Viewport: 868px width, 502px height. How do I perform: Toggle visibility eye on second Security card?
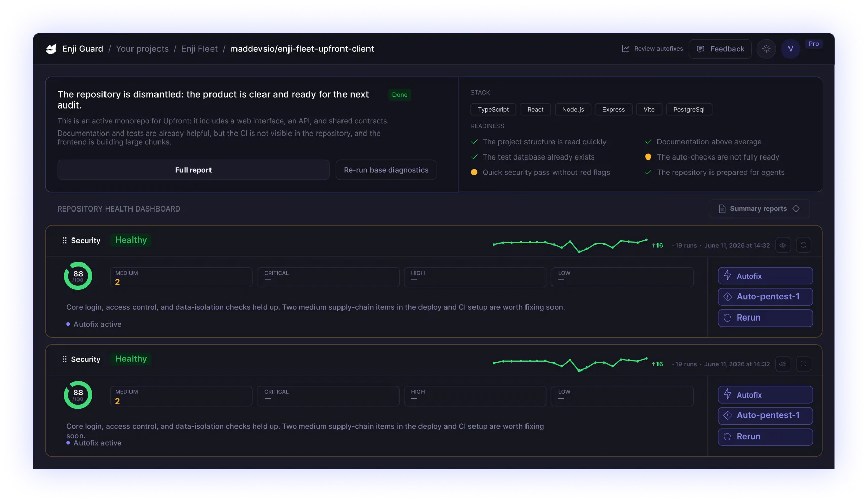782,364
